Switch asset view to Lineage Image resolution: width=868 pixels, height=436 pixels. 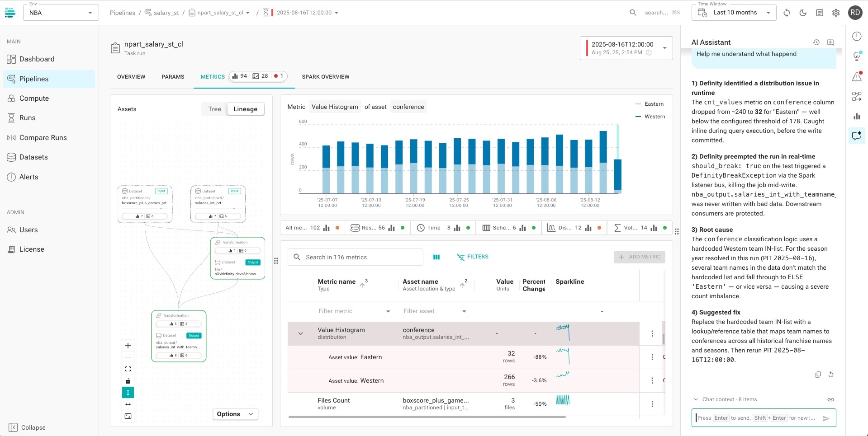tap(246, 109)
